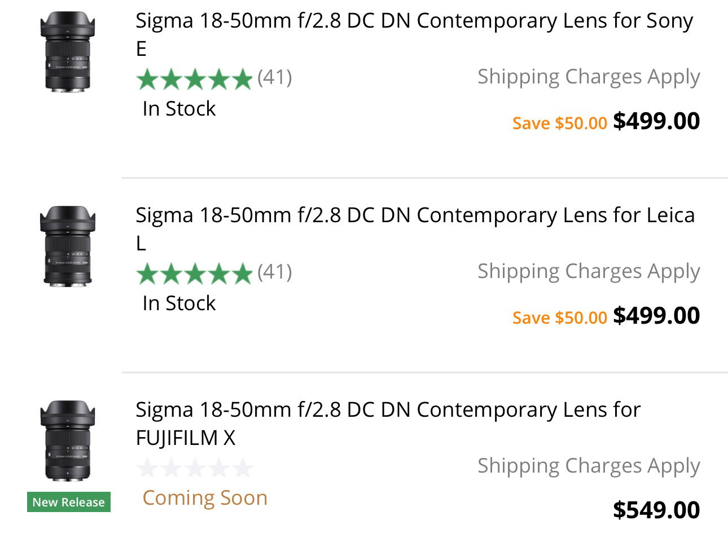Open the Sigma lens for Sony E thumbnail
Image resolution: width=728 pixels, height=560 pixels.
[68, 52]
